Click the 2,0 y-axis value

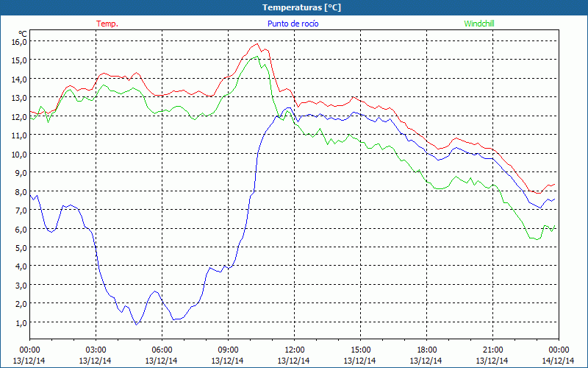click(21, 304)
